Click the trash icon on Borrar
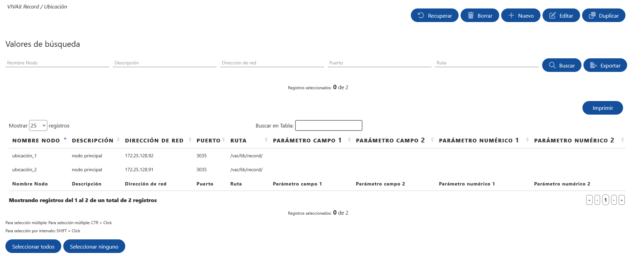Viewport: 644px width, 256px height. [x=470, y=15]
